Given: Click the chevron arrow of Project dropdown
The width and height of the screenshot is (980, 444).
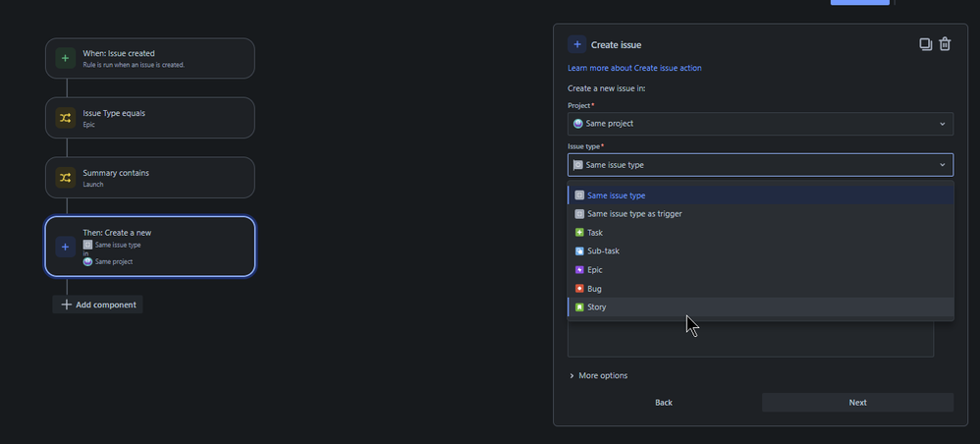Looking at the screenshot, I should pyautogui.click(x=943, y=124).
